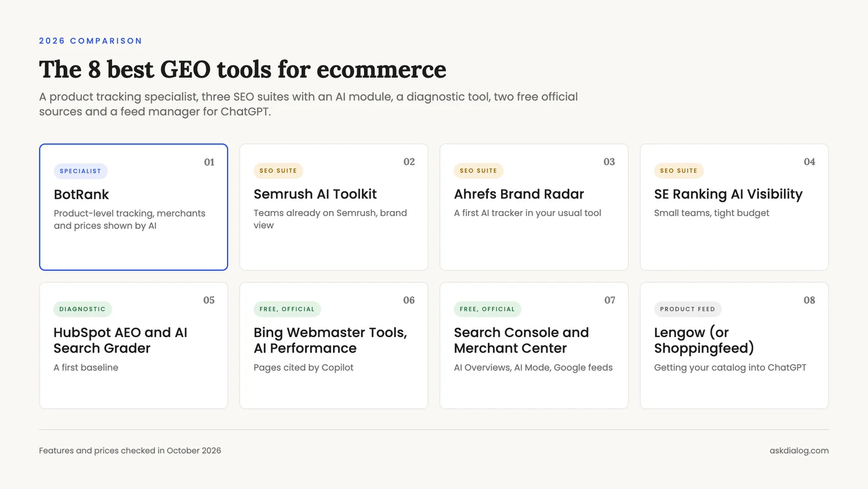Click the Search Console and Merchant Center title
This screenshot has width=868, height=489.
[521, 340]
